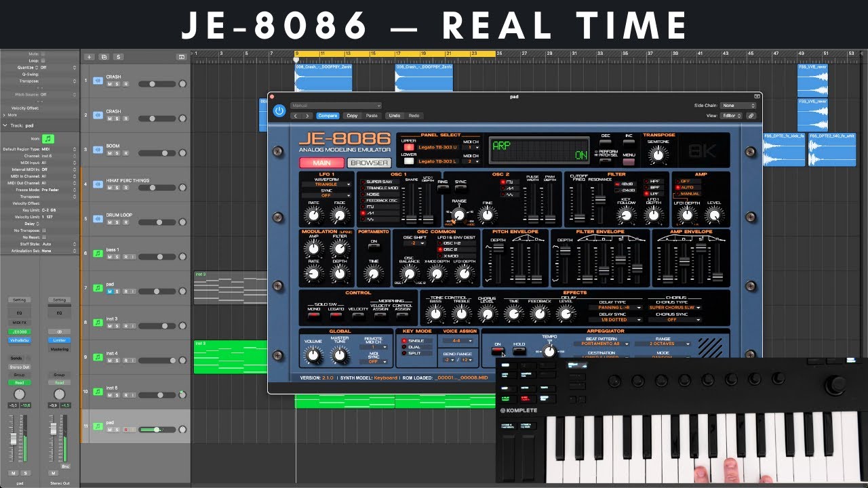This screenshot has height=488, width=868.
Task: Click the green note icon in Track inspector
Action: 47,138
